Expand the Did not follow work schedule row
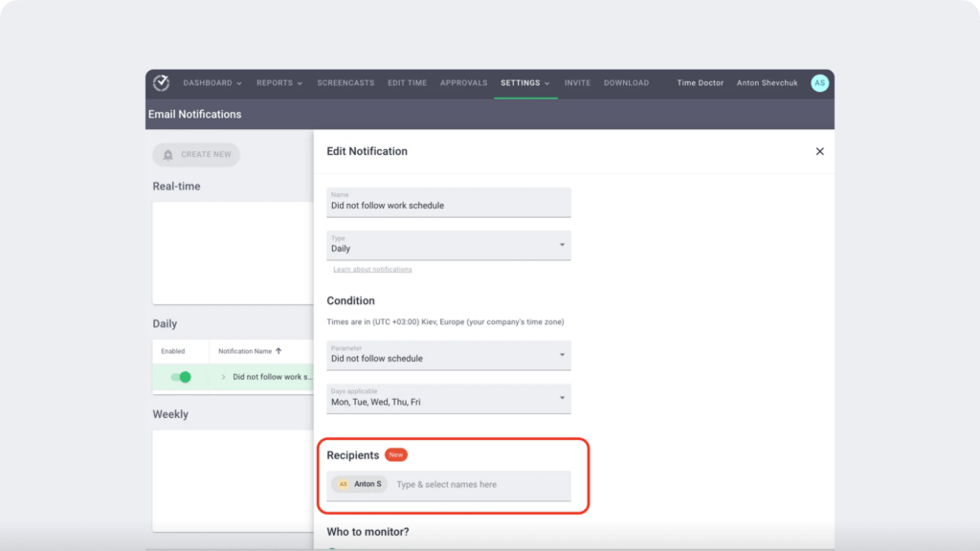Image resolution: width=980 pixels, height=551 pixels. [224, 377]
